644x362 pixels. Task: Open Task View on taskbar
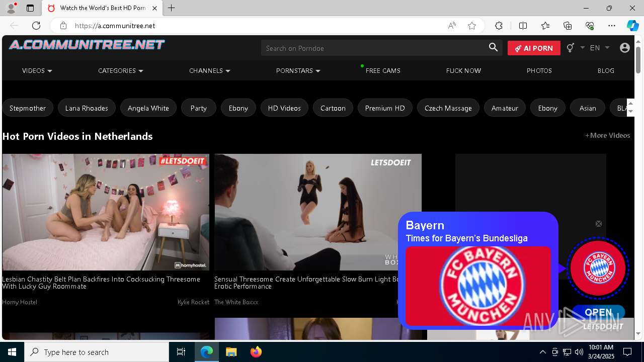(181, 352)
